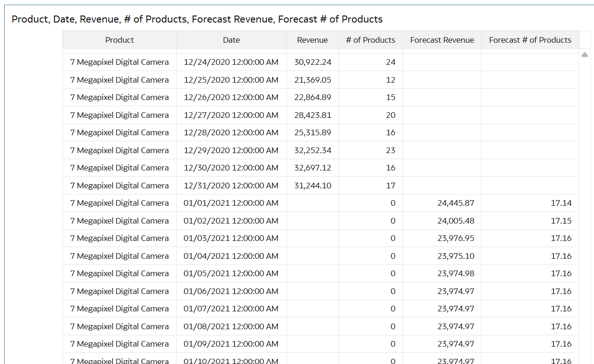Viewport: 594px width, 364px height.
Task: Click the 12/27/2020 date cell
Action: tap(231, 115)
